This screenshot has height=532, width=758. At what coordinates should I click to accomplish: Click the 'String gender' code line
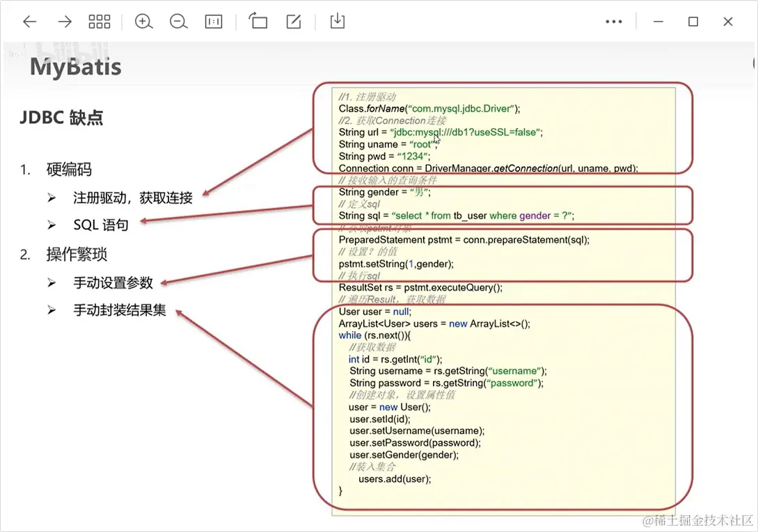[x=384, y=193]
